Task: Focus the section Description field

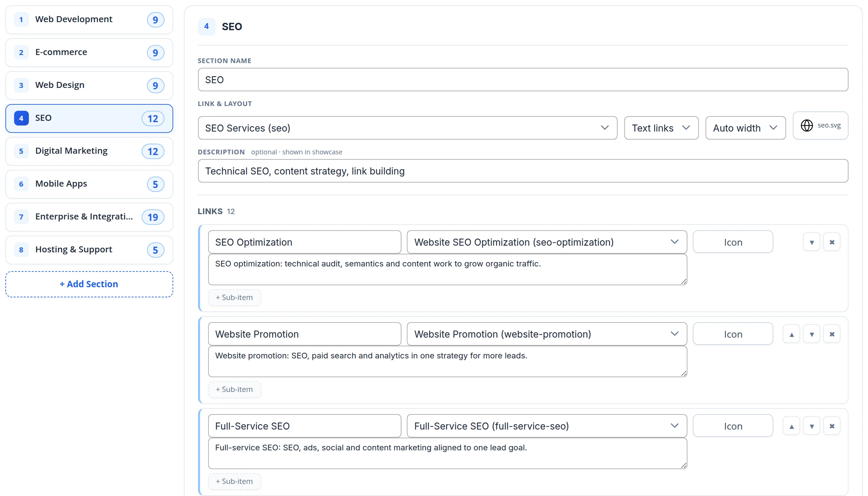Action: (x=523, y=171)
